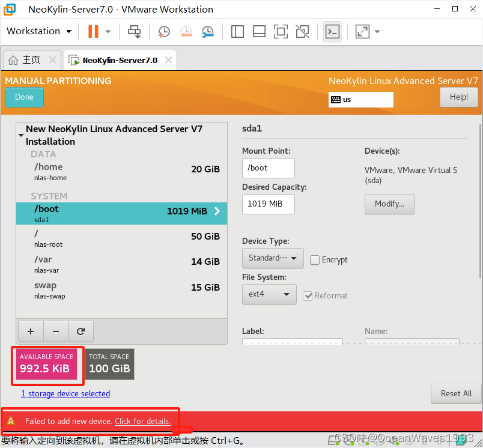Select the /var 14 GiB partition

click(x=121, y=264)
